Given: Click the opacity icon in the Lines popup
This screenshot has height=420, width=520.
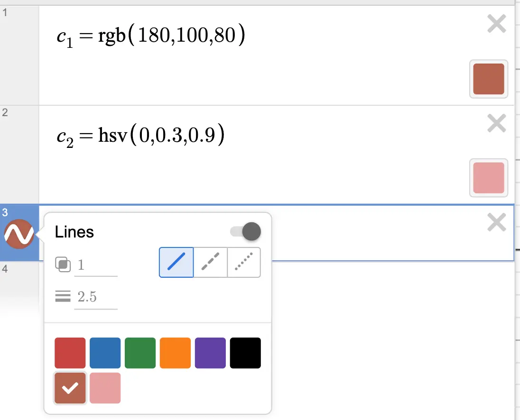Looking at the screenshot, I should tap(64, 265).
